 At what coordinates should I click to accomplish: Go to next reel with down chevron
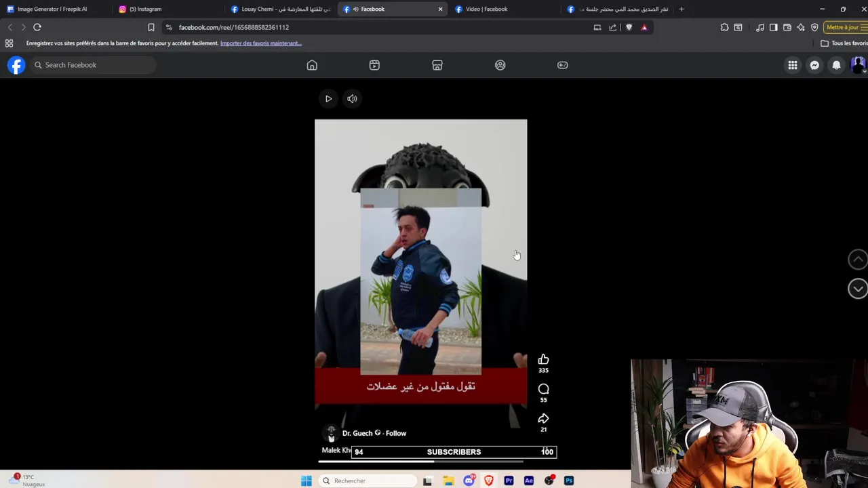(858, 289)
